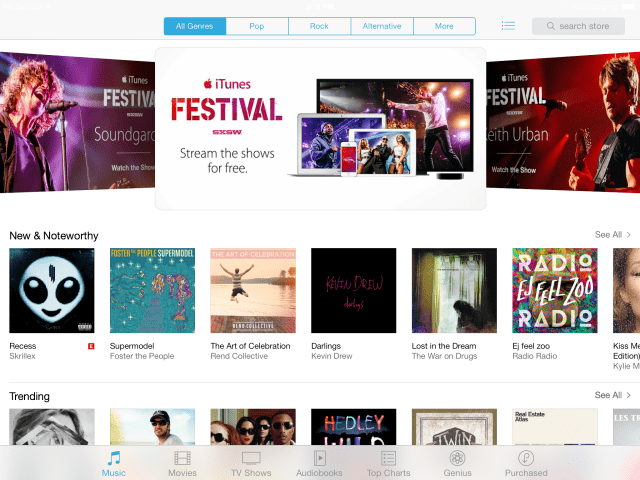Tap The War on Drugs artist name
Image resolution: width=640 pixels, height=480 pixels.
[444, 356]
